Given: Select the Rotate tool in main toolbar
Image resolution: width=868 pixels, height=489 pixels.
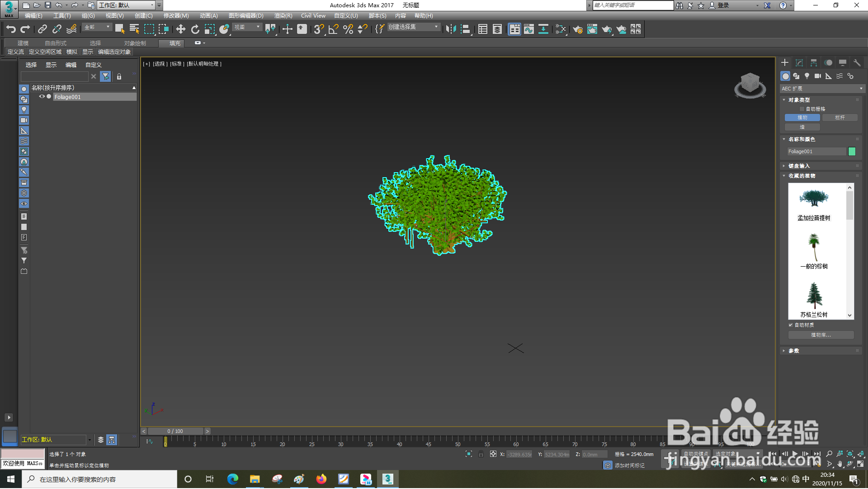Looking at the screenshot, I should pyautogui.click(x=195, y=29).
